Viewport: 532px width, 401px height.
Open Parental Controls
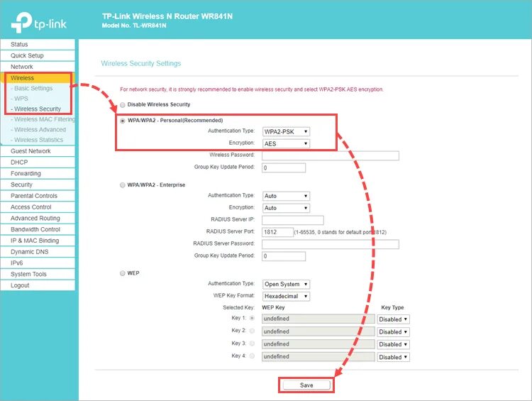pos(38,196)
